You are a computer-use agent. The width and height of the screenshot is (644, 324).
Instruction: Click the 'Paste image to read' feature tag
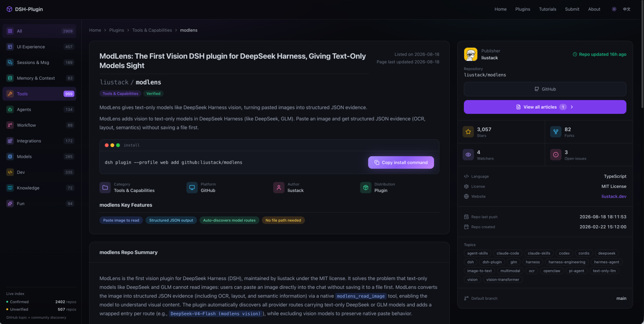pyautogui.click(x=121, y=220)
